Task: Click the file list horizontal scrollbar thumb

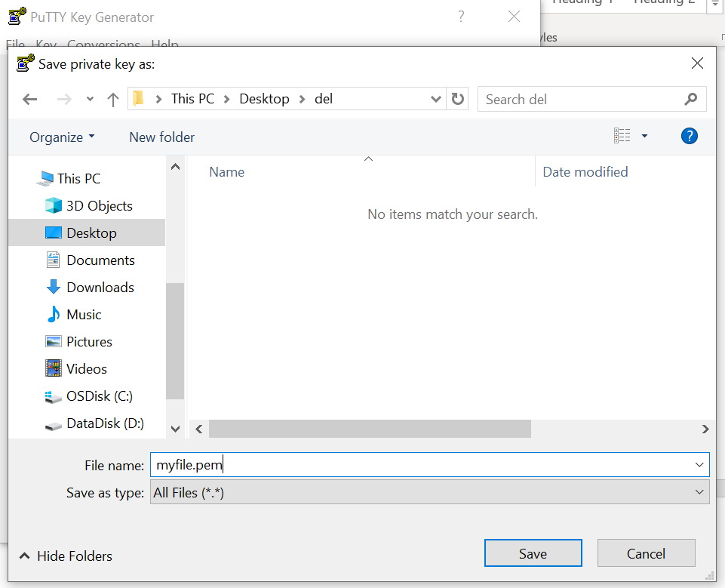Action: coord(370,429)
